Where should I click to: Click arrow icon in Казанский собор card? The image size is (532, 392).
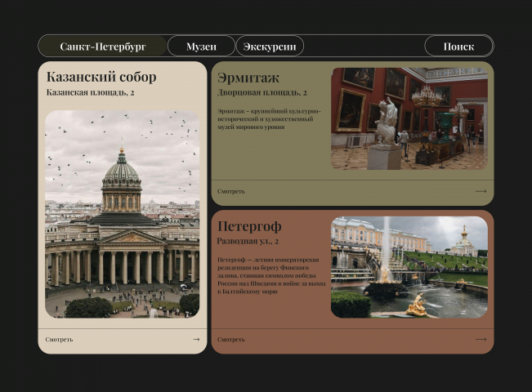[x=196, y=340]
